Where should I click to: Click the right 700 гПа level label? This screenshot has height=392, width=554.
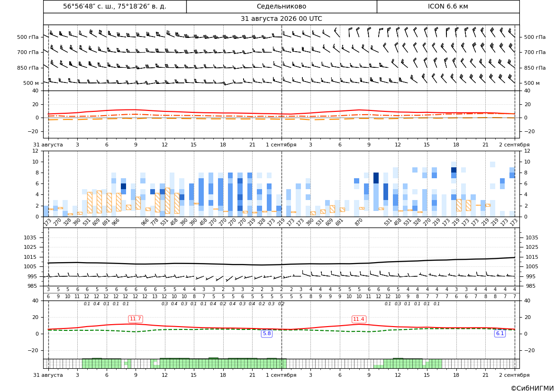point(535,52)
